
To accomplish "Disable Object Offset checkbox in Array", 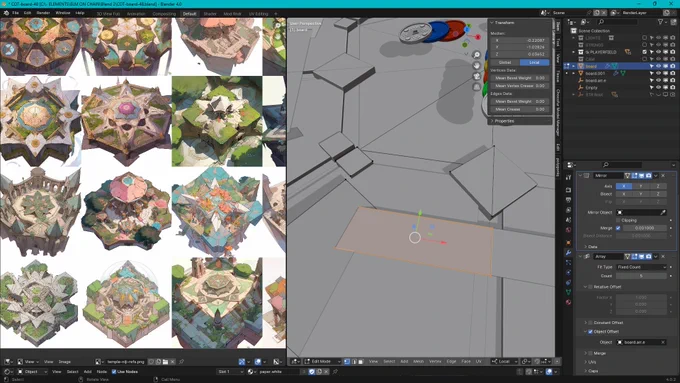I will tap(590, 332).
